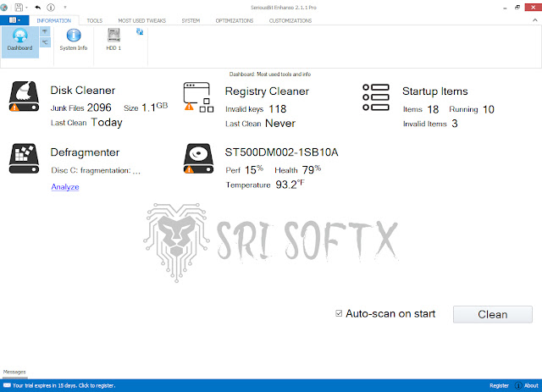Viewport: 542px width, 392px height.
Task: Select the Fahrenheit temperature unit toggle
Action: (45, 32)
